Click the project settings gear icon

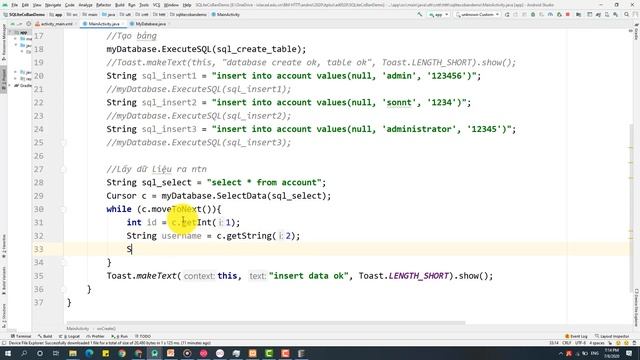pyautogui.click(x=28, y=24)
